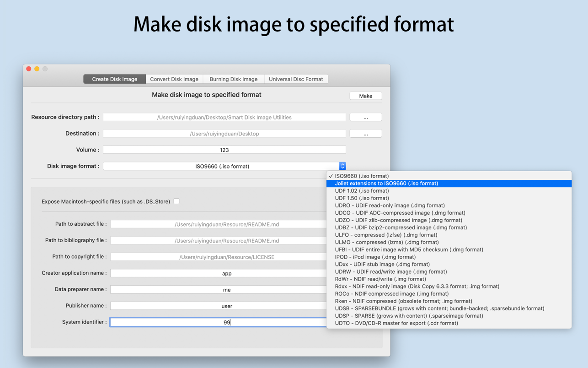Select UDSB SPARSEBUNDLE format option

pyautogui.click(x=439, y=308)
